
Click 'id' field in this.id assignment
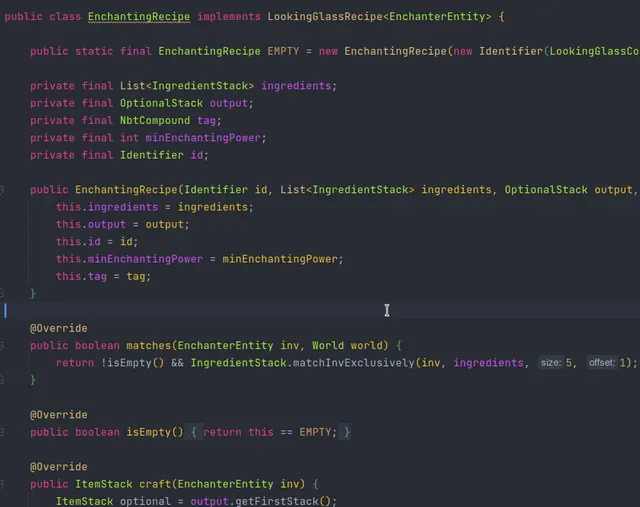click(94, 242)
